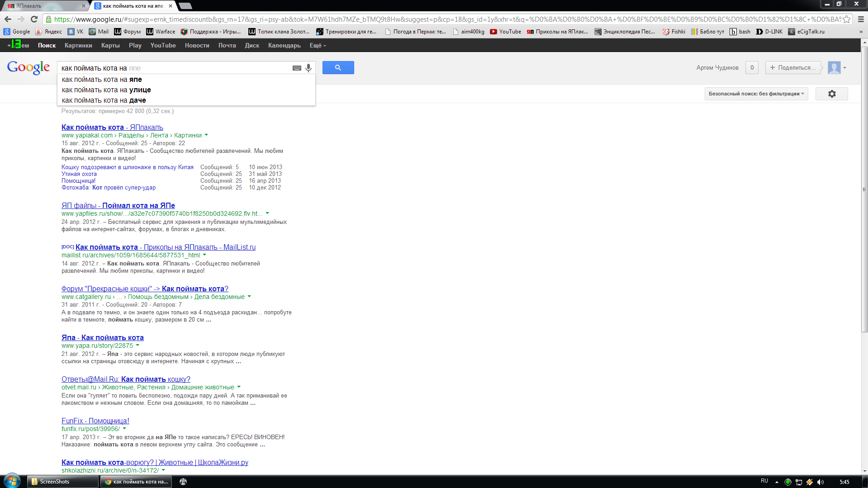Open Play in the Google bar
Screen dimensions: 868x488
click(135, 46)
